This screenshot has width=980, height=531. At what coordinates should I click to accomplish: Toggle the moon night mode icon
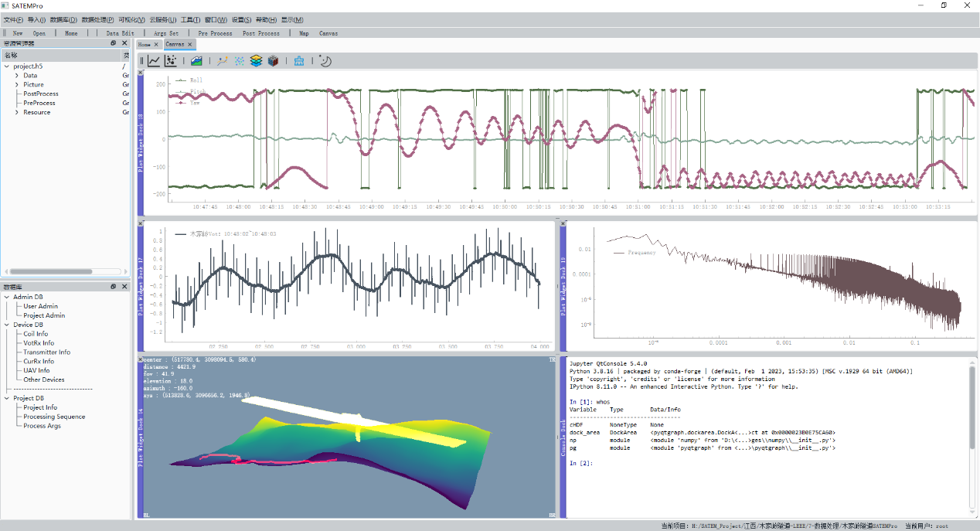[325, 61]
